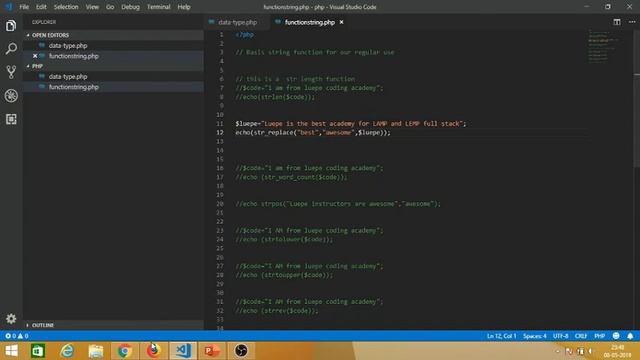Click Ln 12, Col 1 in status bar
Viewport: 640px width, 360px height.
501,336
